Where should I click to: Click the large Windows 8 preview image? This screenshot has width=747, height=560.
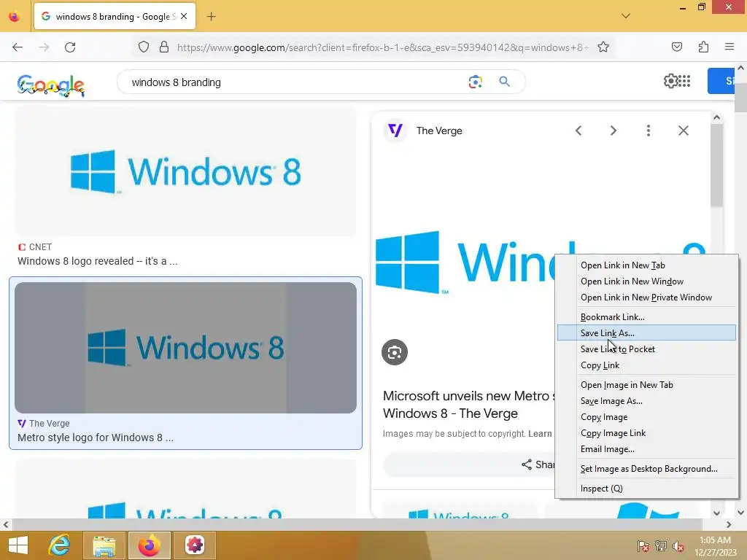pos(465,262)
